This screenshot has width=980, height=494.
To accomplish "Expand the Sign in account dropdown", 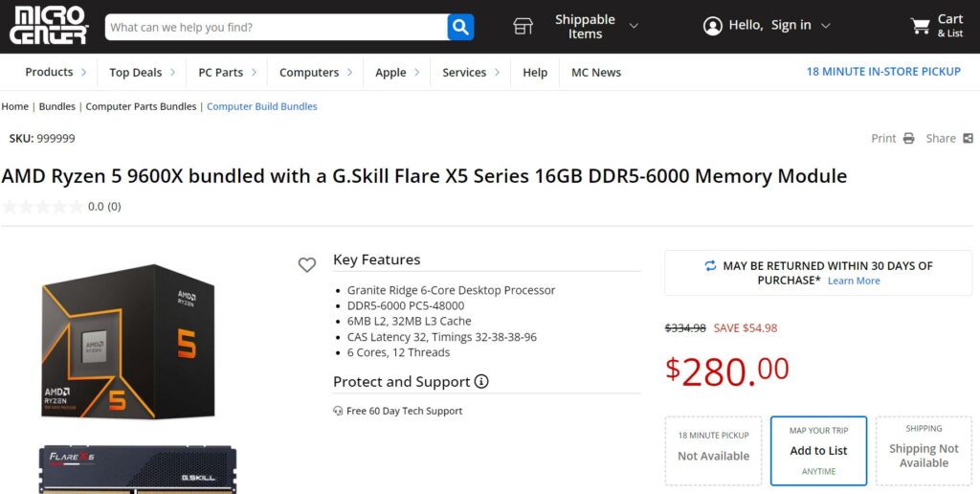I will click(x=826, y=26).
